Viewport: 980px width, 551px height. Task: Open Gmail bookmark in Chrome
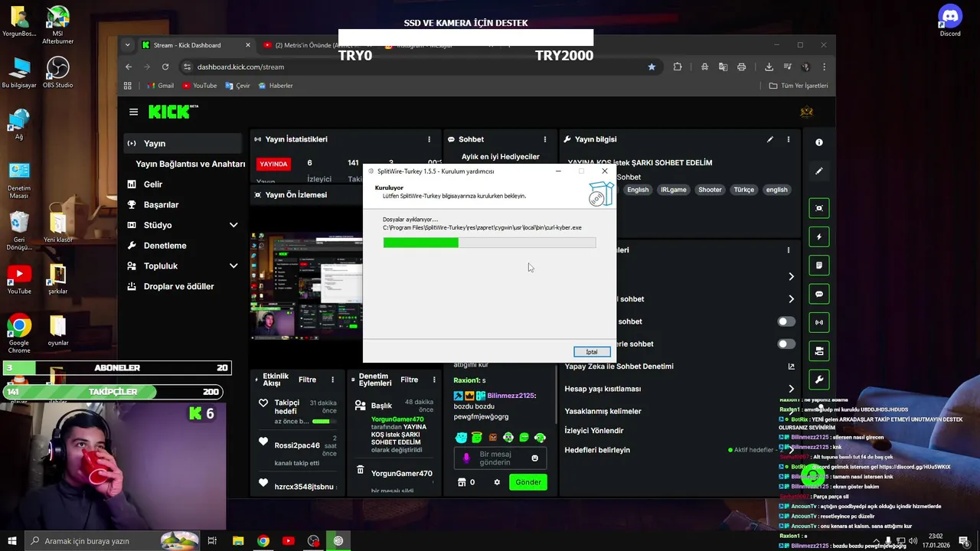(x=159, y=86)
